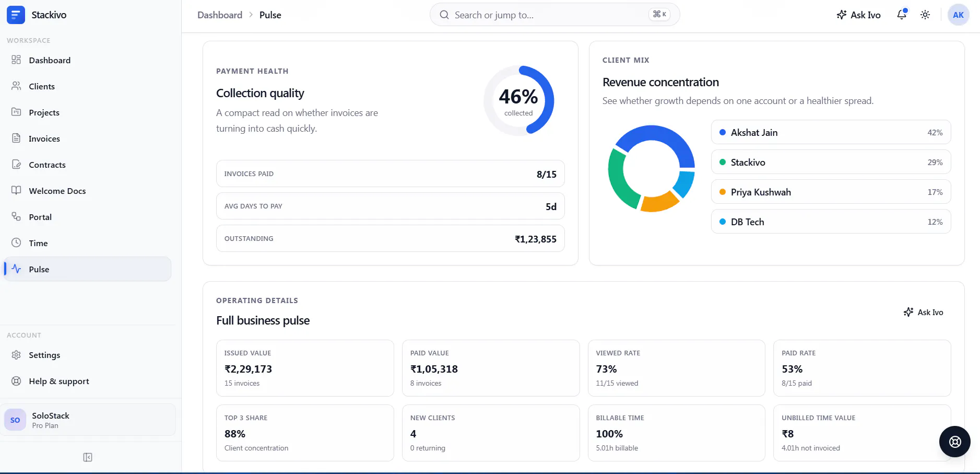Open the Projects folder icon
This screenshot has width=980, height=474.
click(x=16, y=112)
